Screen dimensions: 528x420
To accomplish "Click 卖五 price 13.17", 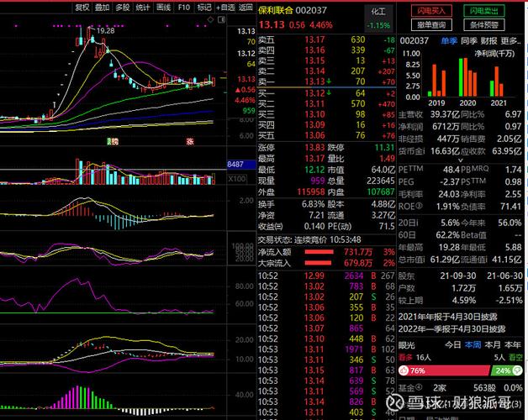I will (314, 40).
